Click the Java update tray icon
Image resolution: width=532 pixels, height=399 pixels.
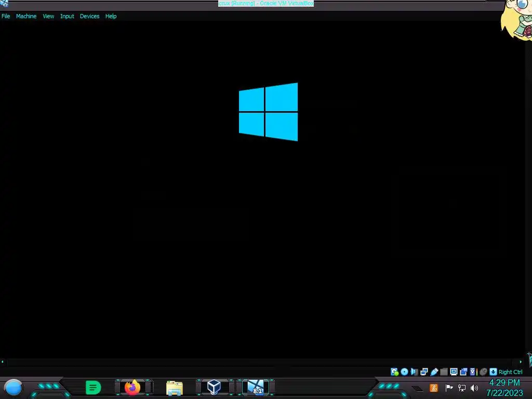(434, 388)
